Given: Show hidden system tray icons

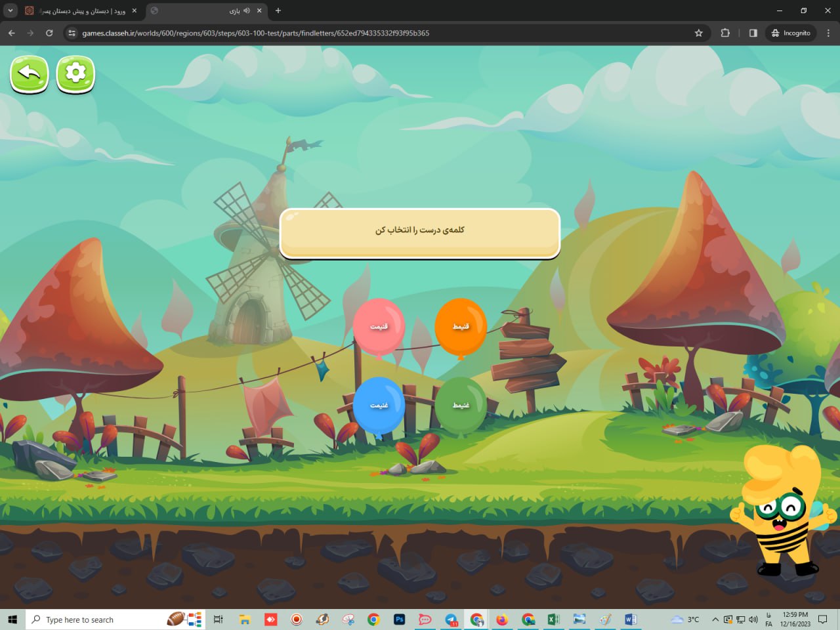Looking at the screenshot, I should (715, 619).
